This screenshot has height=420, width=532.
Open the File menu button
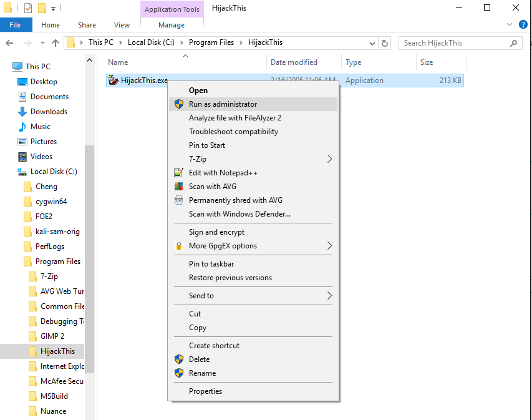tap(16, 25)
